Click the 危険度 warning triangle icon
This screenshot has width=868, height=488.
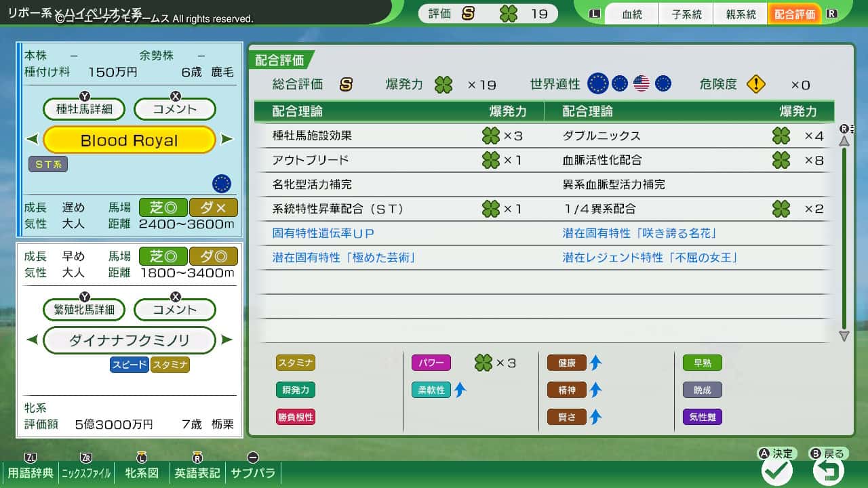755,83
